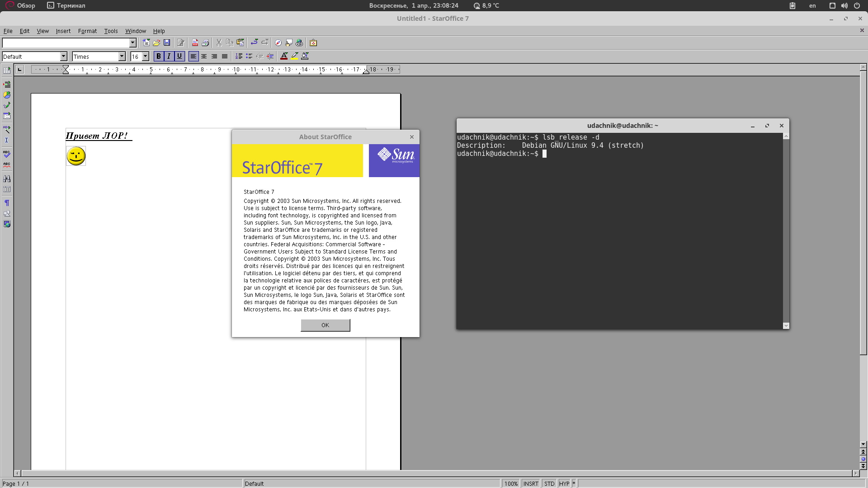This screenshot has height=488, width=868.
Task: Open the Format menu
Action: 87,31
